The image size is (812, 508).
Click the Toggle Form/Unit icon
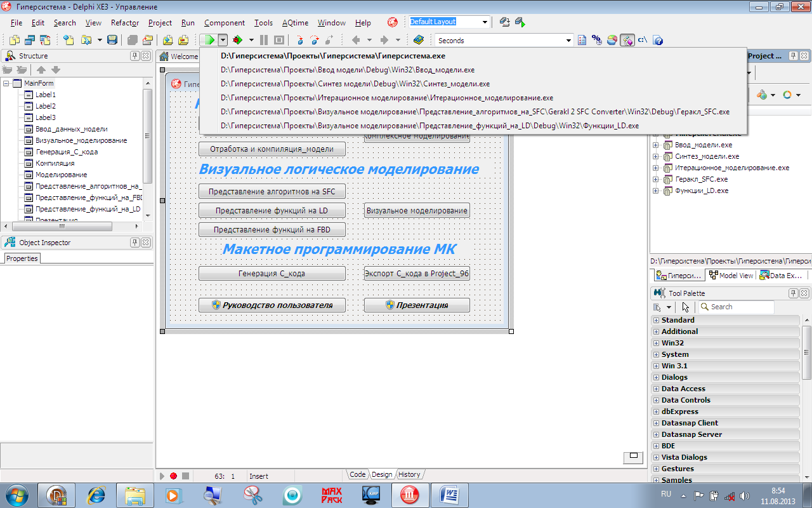tap(45, 40)
